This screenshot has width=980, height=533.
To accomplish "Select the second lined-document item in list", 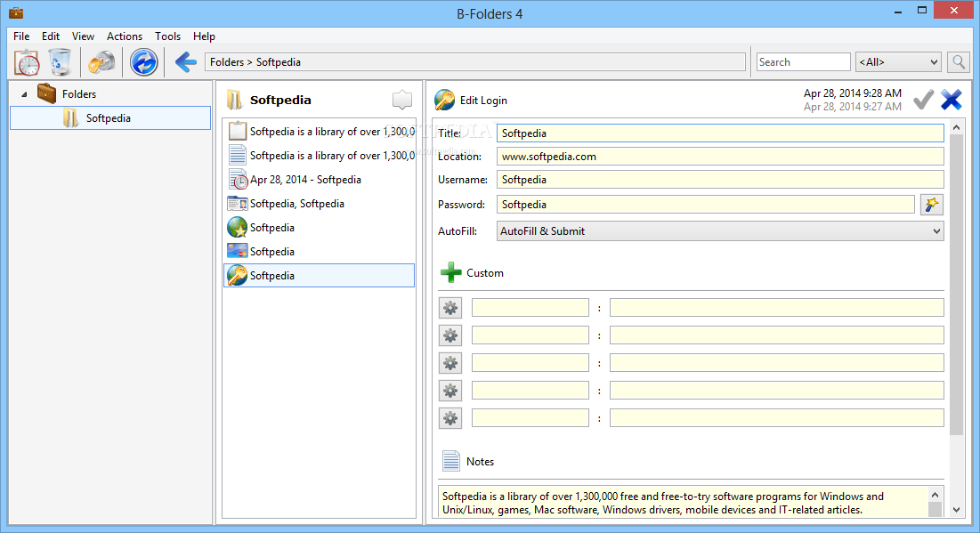I will click(319, 155).
